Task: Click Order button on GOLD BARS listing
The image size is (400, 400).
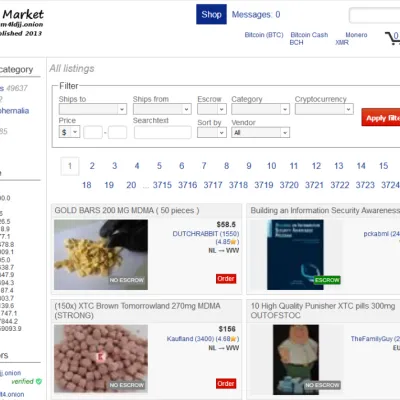Action: tap(226, 279)
